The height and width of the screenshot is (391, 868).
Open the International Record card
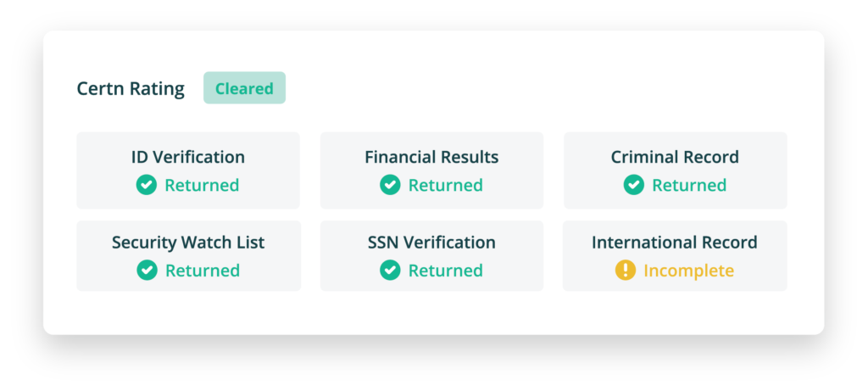click(675, 255)
